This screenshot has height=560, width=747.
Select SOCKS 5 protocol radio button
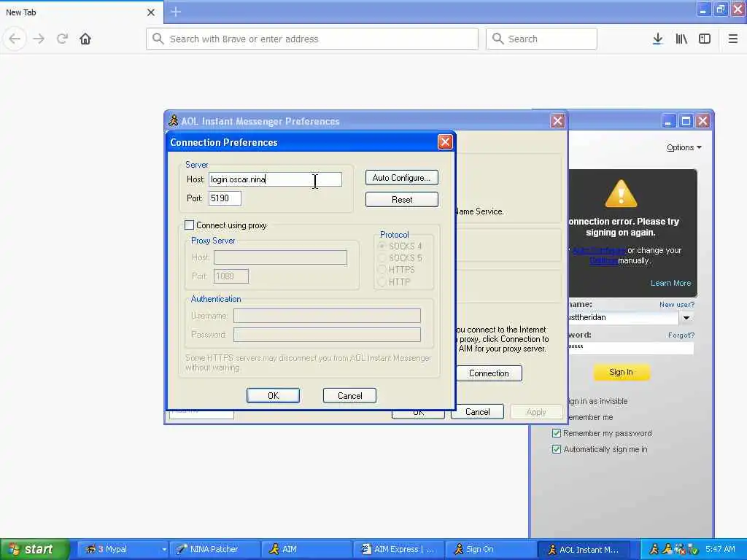click(x=382, y=258)
